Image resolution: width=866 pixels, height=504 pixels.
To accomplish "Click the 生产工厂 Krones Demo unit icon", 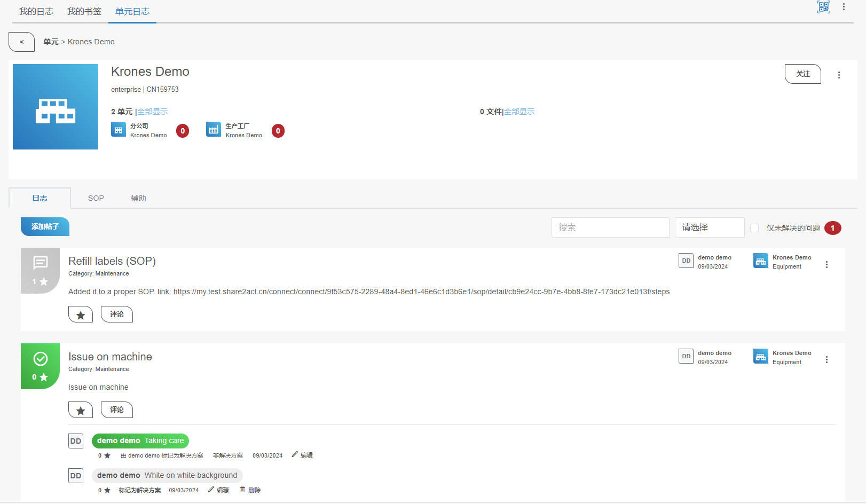I will point(214,130).
